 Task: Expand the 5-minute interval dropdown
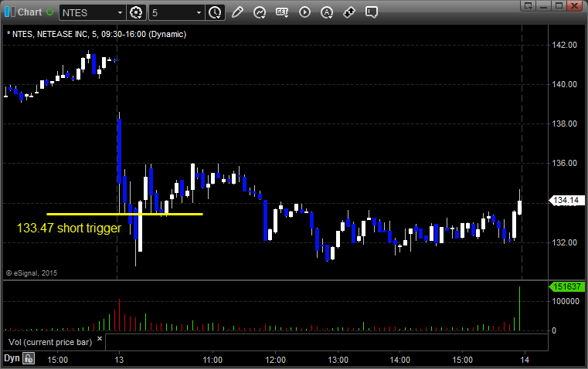pyautogui.click(x=199, y=12)
